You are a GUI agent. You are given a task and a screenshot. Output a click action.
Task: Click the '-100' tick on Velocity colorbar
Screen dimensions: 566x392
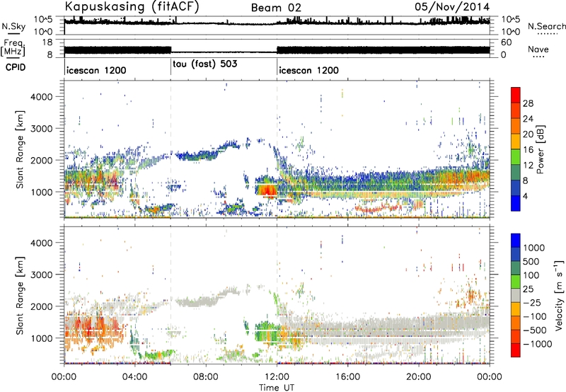[x=535, y=316]
